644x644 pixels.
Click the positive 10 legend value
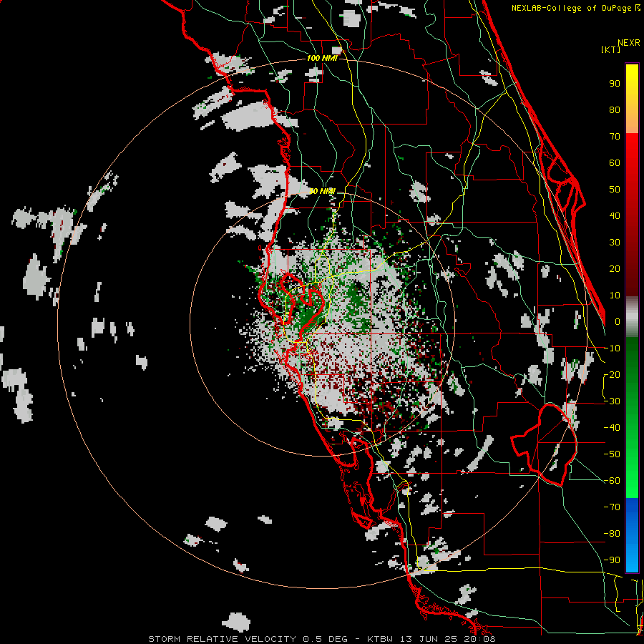tap(615, 296)
